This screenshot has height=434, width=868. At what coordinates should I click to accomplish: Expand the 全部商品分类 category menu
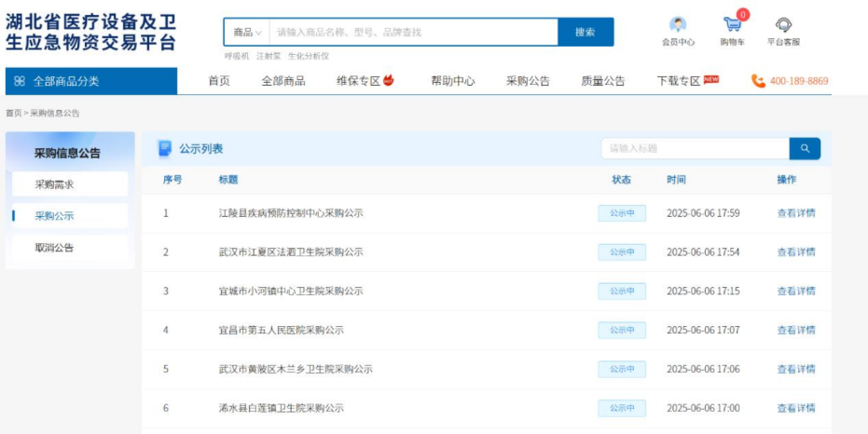coord(91,81)
